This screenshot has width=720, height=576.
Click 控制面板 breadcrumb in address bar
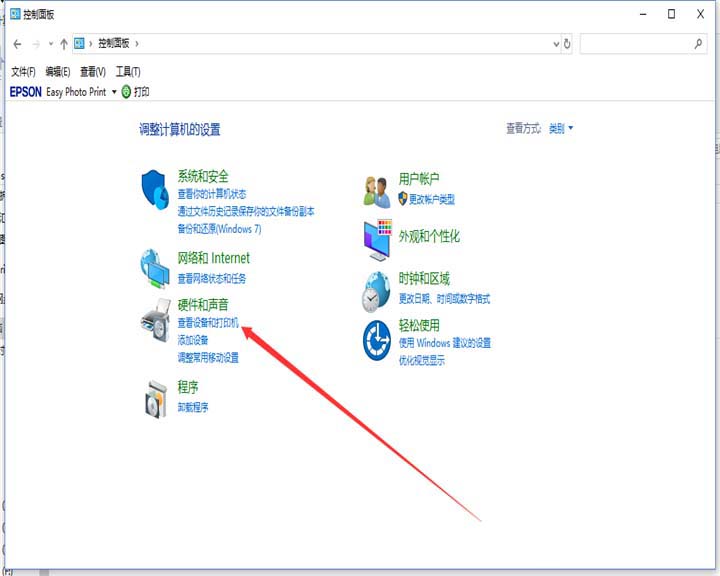pos(114,43)
